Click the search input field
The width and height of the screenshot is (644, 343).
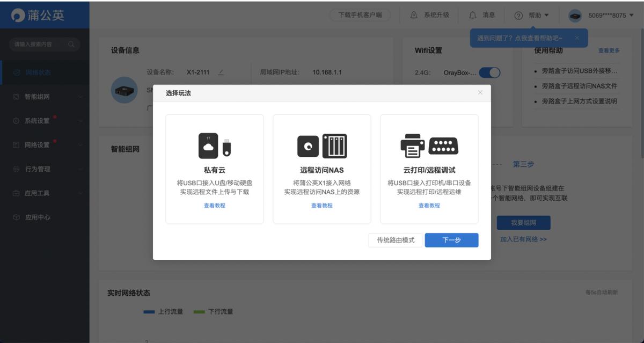(40, 45)
